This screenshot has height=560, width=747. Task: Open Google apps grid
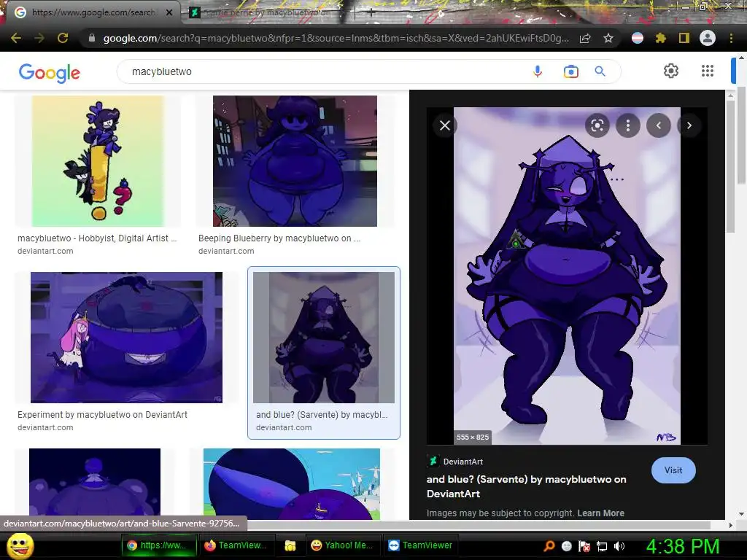(x=708, y=71)
